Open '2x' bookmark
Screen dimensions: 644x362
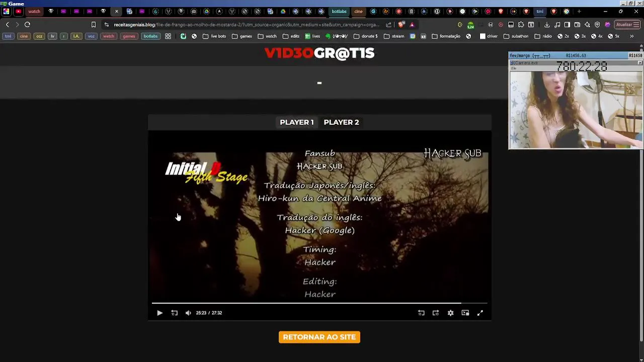(x=563, y=36)
